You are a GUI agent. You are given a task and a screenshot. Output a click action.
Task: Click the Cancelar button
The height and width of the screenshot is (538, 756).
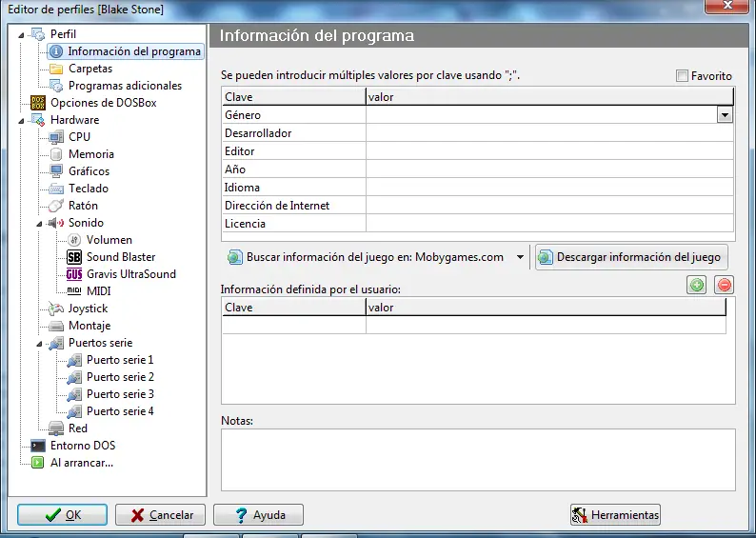(160, 515)
